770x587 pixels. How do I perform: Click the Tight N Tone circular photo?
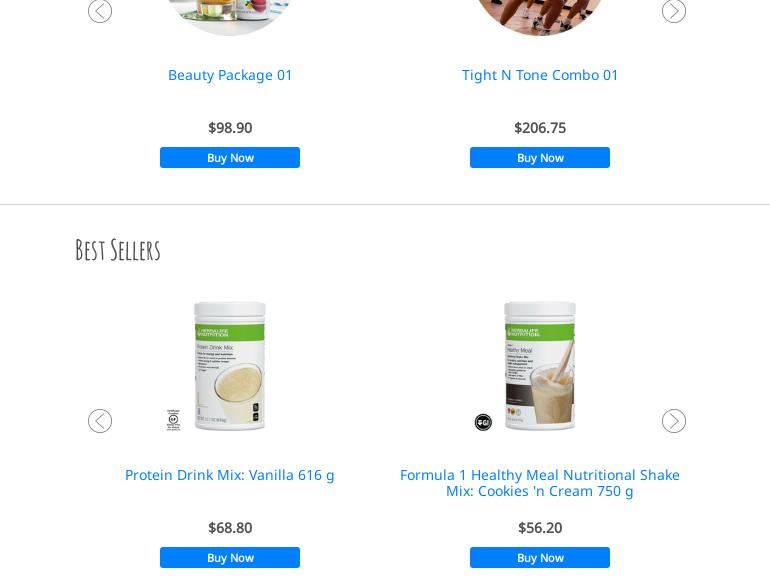pos(540,15)
